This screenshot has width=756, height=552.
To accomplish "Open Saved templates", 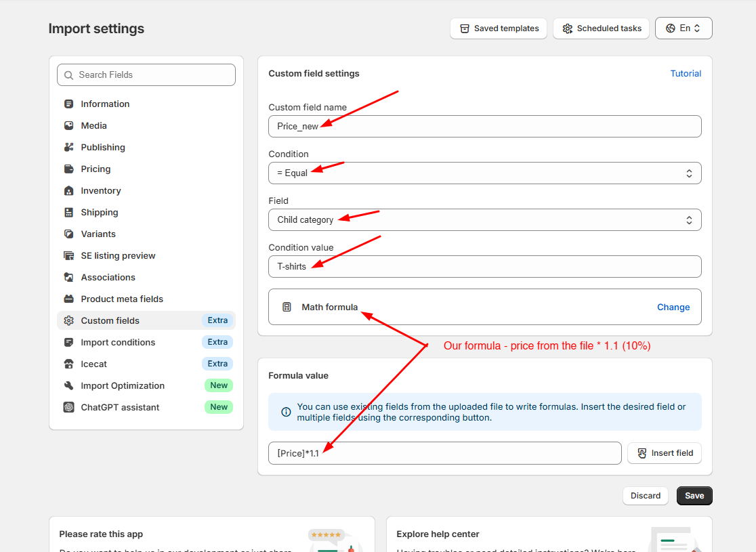I will coord(499,28).
